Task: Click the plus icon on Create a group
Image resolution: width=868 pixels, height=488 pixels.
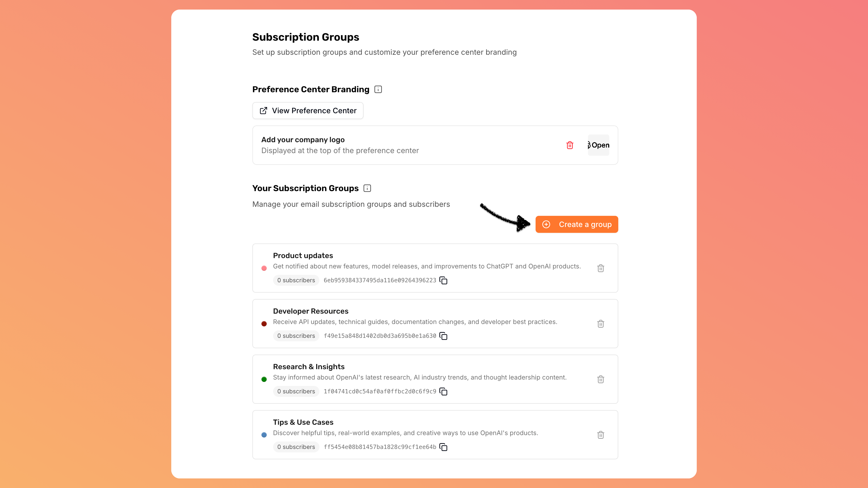Action: (546, 224)
